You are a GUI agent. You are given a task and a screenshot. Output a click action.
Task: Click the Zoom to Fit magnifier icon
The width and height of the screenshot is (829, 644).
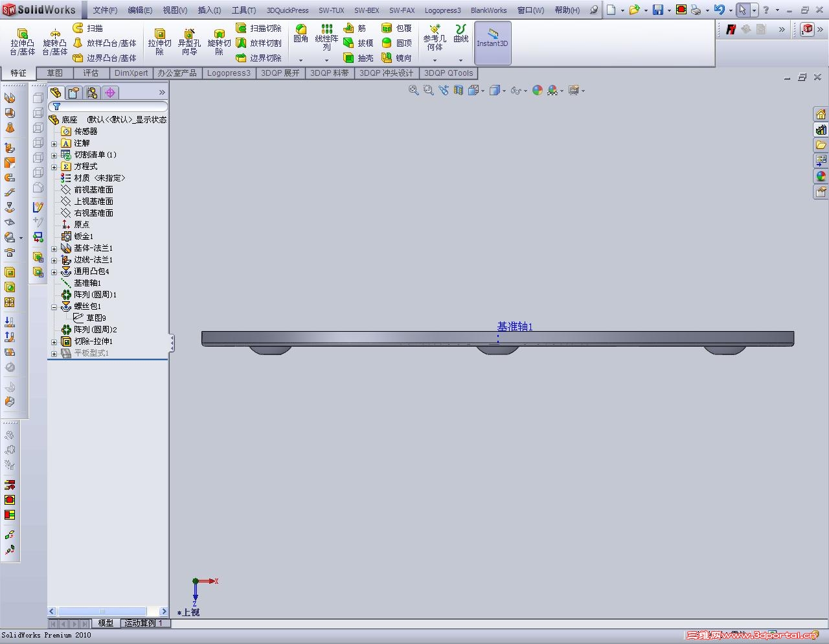(413, 90)
